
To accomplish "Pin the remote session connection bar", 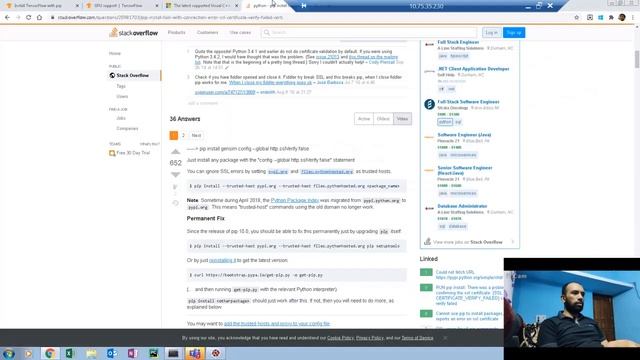I will (304, 6).
